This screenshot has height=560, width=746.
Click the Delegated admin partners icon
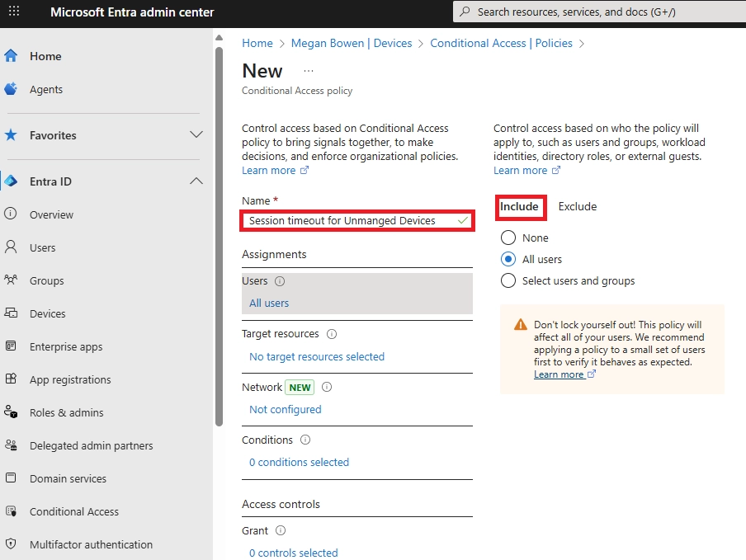pyautogui.click(x=11, y=445)
